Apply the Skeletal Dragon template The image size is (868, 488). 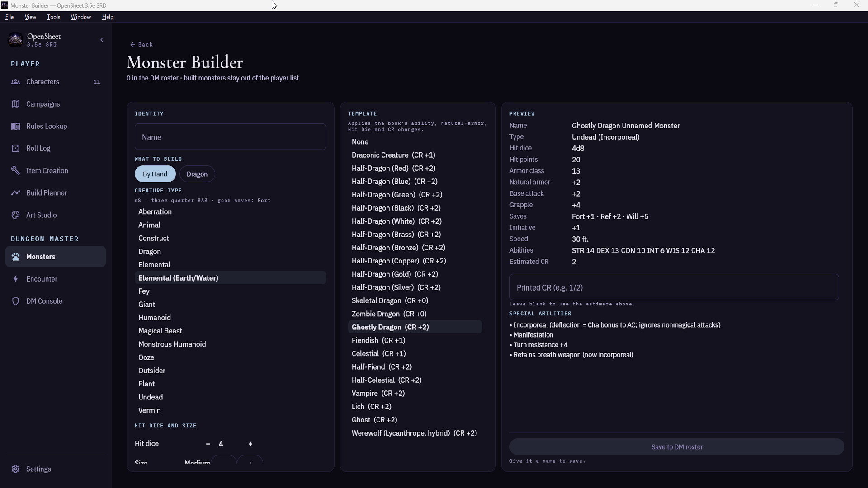415,300
